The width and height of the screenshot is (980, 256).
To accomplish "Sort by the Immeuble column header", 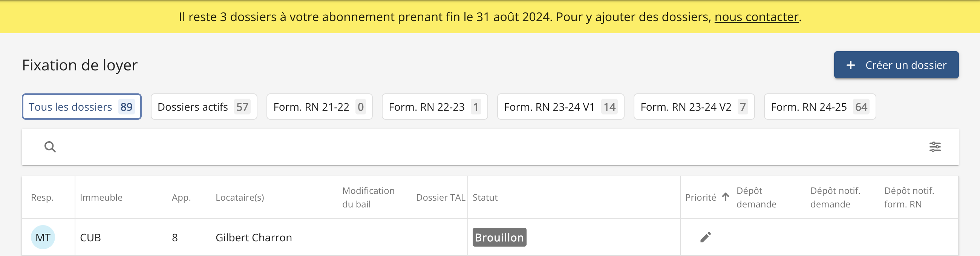I will click(x=101, y=198).
